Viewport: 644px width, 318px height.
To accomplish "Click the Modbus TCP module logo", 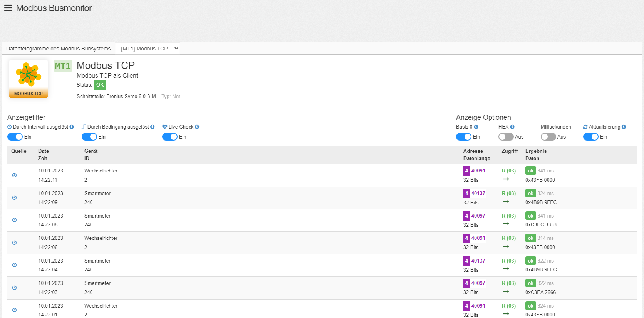I will (29, 79).
